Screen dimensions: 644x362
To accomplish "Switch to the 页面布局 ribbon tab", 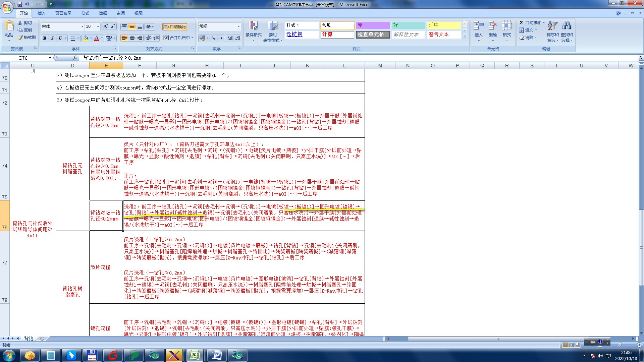I will [63, 13].
